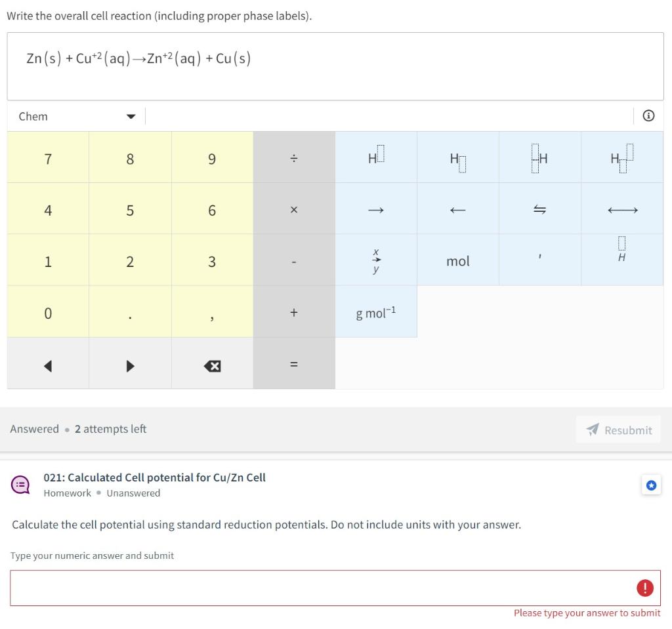Insert the double-headed resonance arrow
Image resolution: width=672 pixels, height=629 pixels.
pos(621,209)
